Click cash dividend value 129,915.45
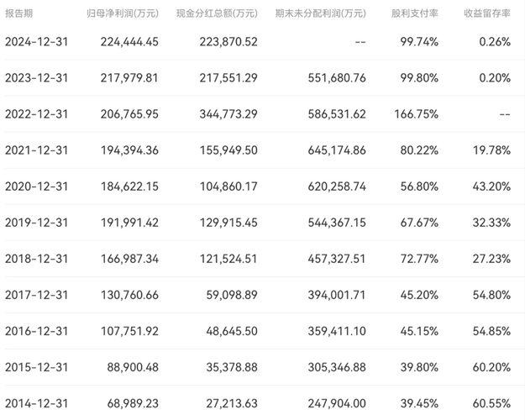Screen dimensions: 525x420 [x=228, y=223]
